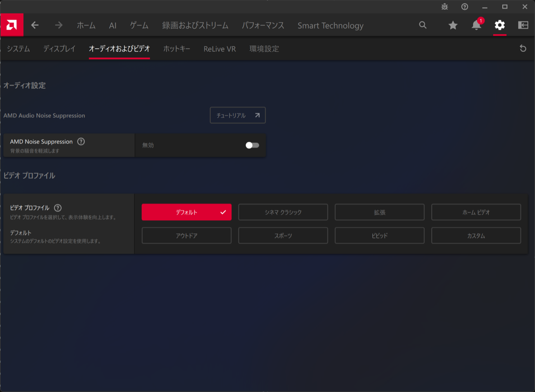The image size is (535, 392).
Task: Close the AMD Software window
Action: click(525, 7)
